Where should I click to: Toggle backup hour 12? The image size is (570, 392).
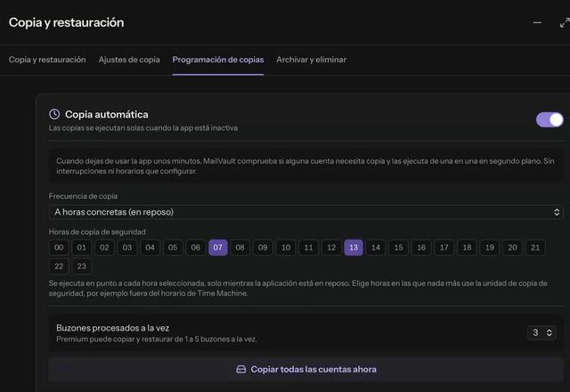[331, 248]
